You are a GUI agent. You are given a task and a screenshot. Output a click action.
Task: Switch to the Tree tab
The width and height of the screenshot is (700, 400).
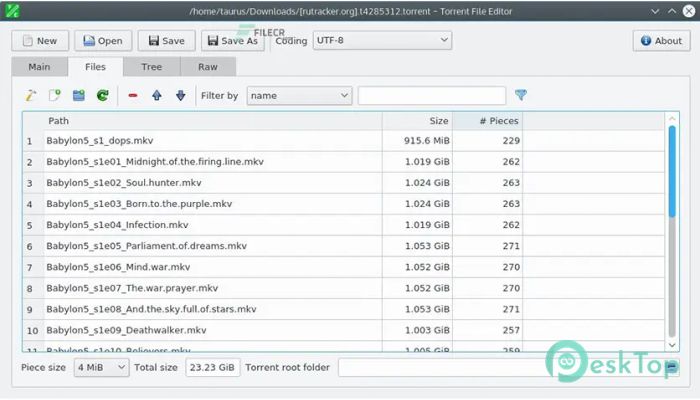(152, 67)
